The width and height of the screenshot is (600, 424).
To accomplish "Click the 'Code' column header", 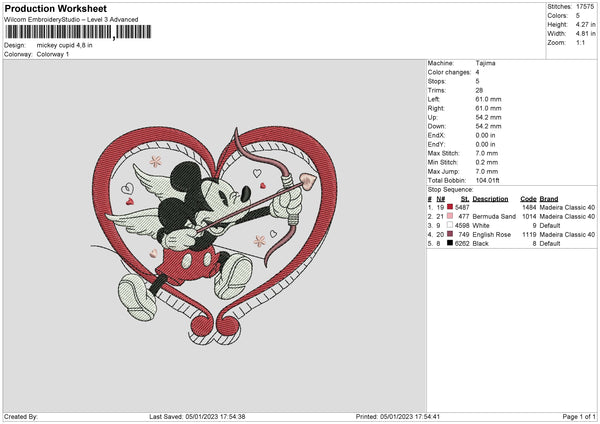I will point(528,199).
